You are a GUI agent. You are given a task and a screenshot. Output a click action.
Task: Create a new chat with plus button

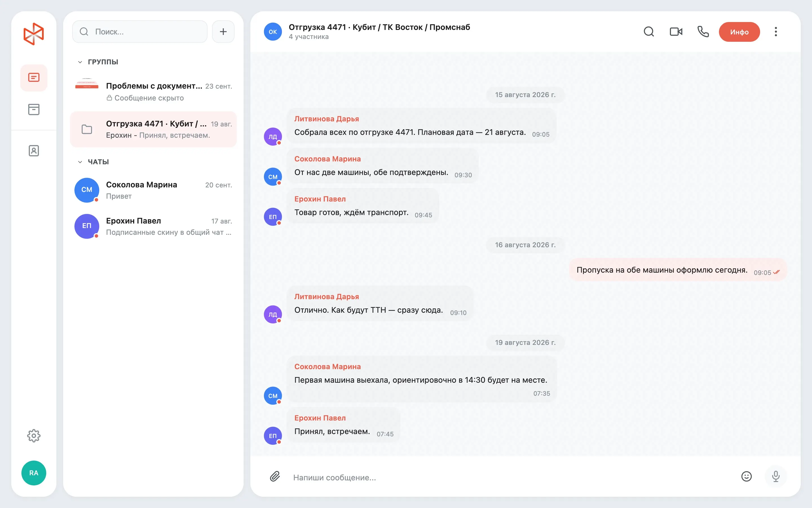tap(223, 32)
